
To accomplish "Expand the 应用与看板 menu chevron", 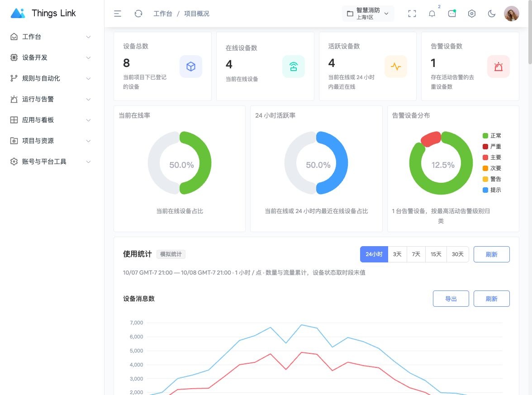I will point(88,120).
